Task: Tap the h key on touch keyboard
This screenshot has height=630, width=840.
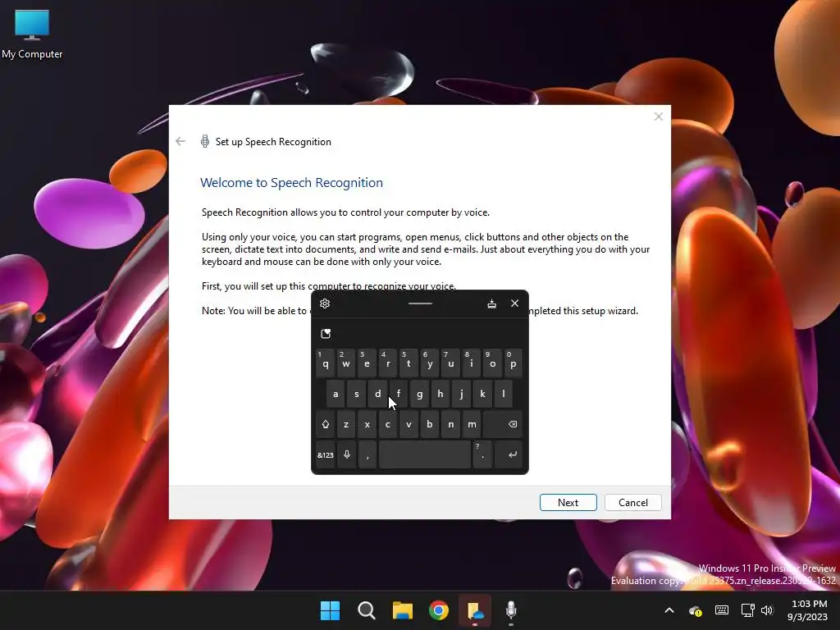Action: [x=441, y=394]
